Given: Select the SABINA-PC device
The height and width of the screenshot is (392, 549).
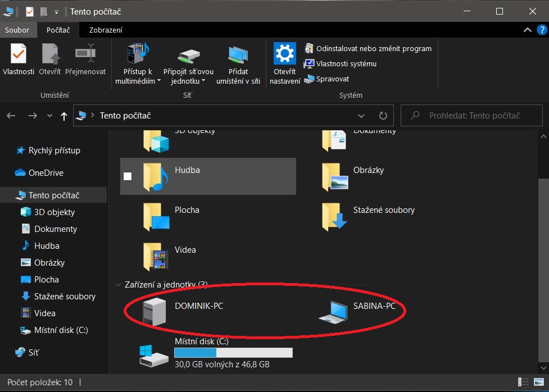Looking at the screenshot, I should (357, 312).
